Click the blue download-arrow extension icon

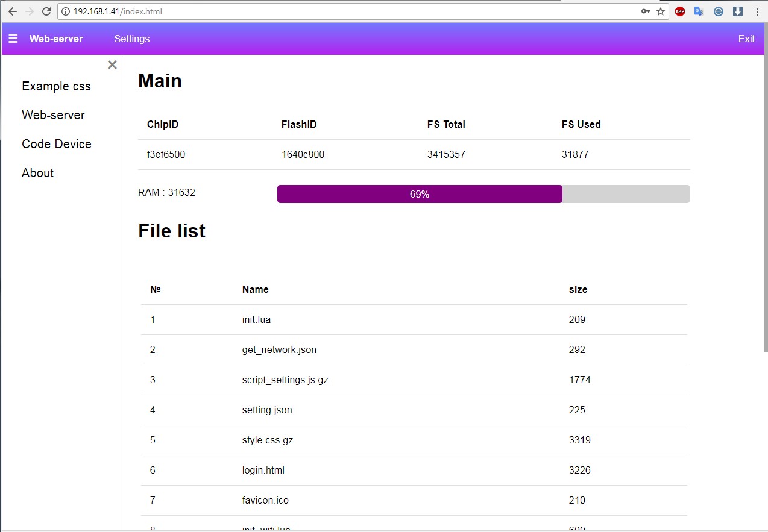coord(737,11)
